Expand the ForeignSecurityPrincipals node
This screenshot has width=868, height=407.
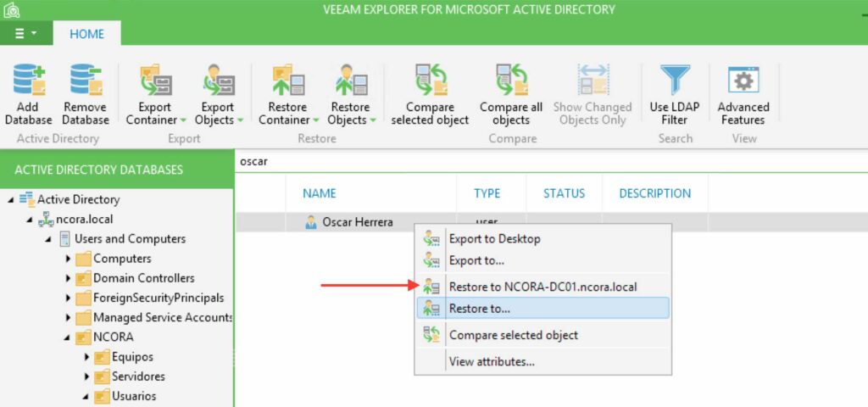pos(68,298)
